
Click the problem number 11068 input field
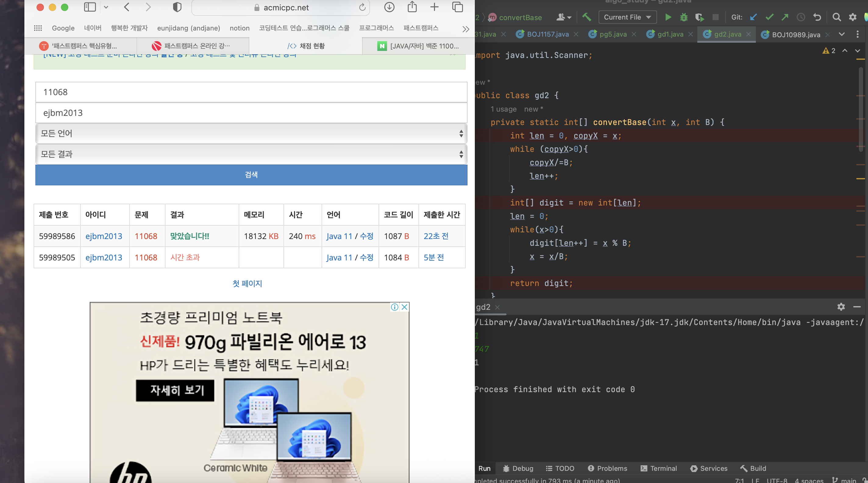click(251, 92)
